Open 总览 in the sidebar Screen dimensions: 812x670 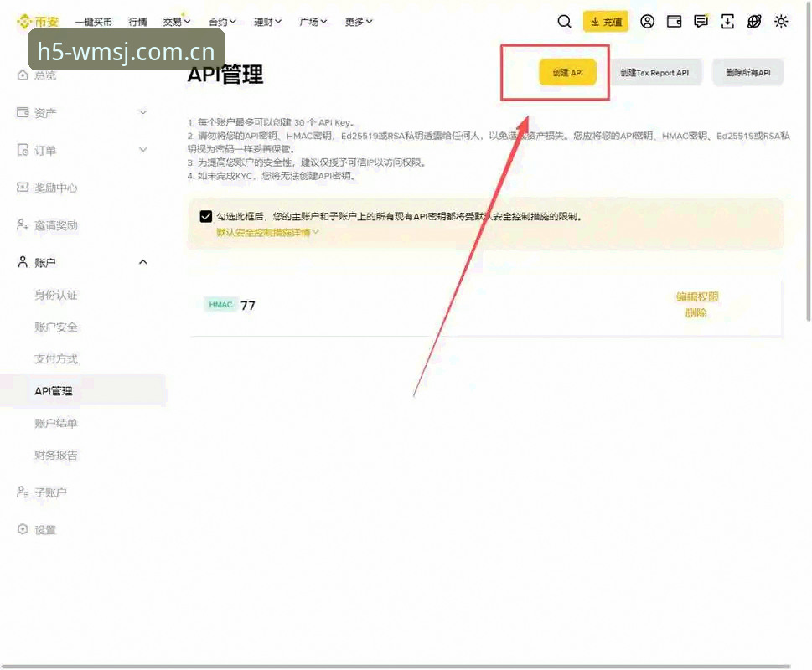(x=45, y=75)
